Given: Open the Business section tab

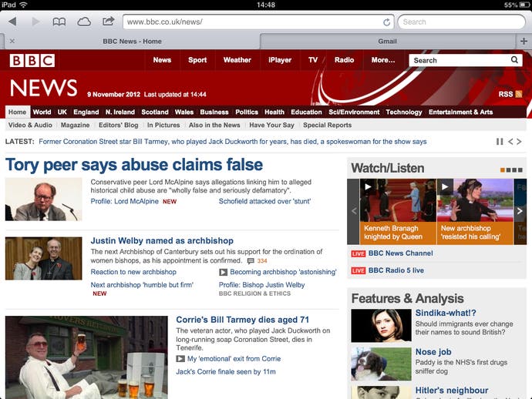Looking at the screenshot, I should [214, 112].
